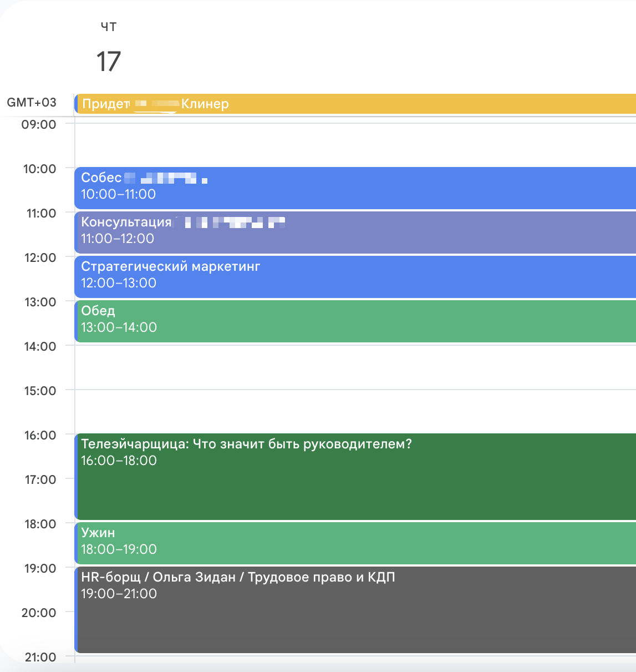The width and height of the screenshot is (636, 672).
Task: Click the 12:00 hour label
Action: [x=40, y=257]
